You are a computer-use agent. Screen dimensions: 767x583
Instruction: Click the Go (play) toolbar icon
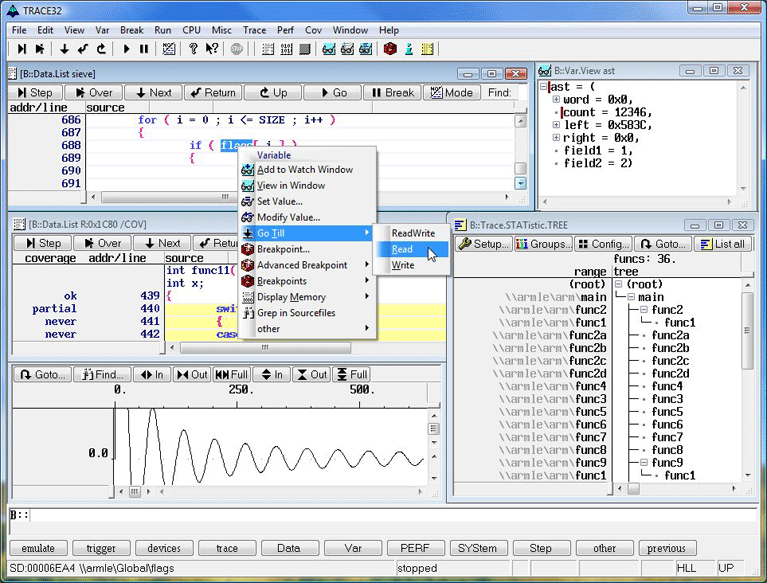tap(127, 48)
